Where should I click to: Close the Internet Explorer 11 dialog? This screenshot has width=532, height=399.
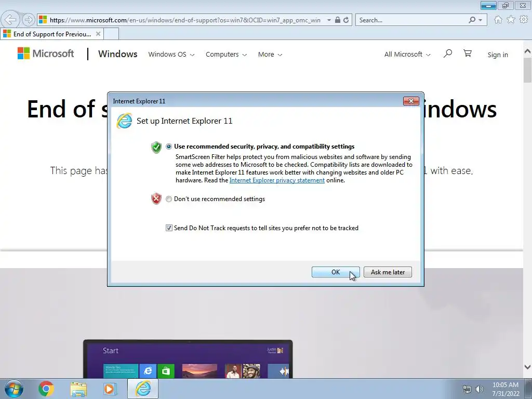[411, 101]
